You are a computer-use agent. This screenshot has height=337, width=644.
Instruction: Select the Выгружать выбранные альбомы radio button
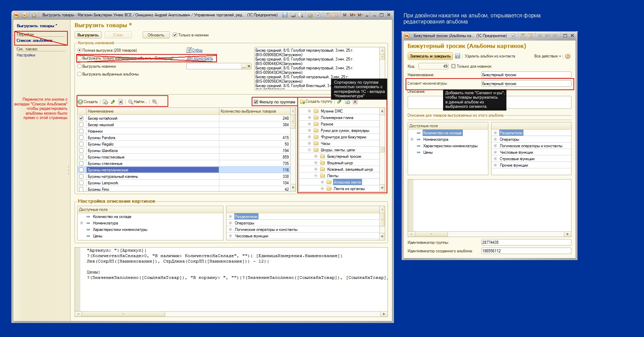pyautogui.click(x=80, y=74)
